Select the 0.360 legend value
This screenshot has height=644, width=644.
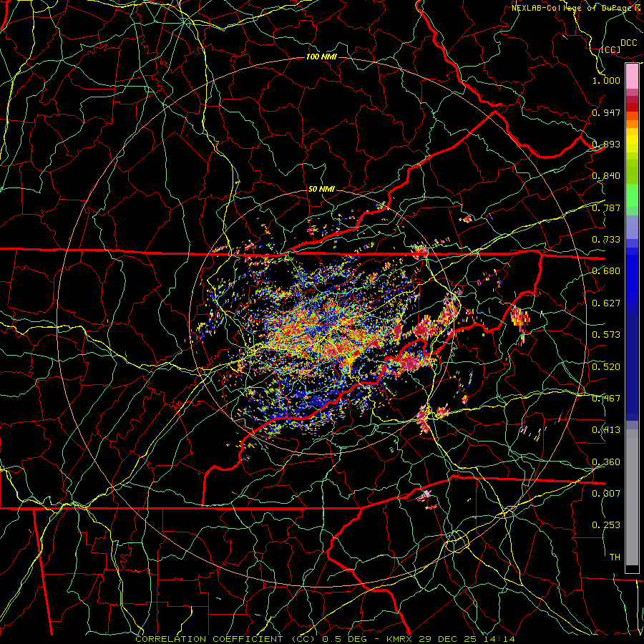[x=606, y=462]
